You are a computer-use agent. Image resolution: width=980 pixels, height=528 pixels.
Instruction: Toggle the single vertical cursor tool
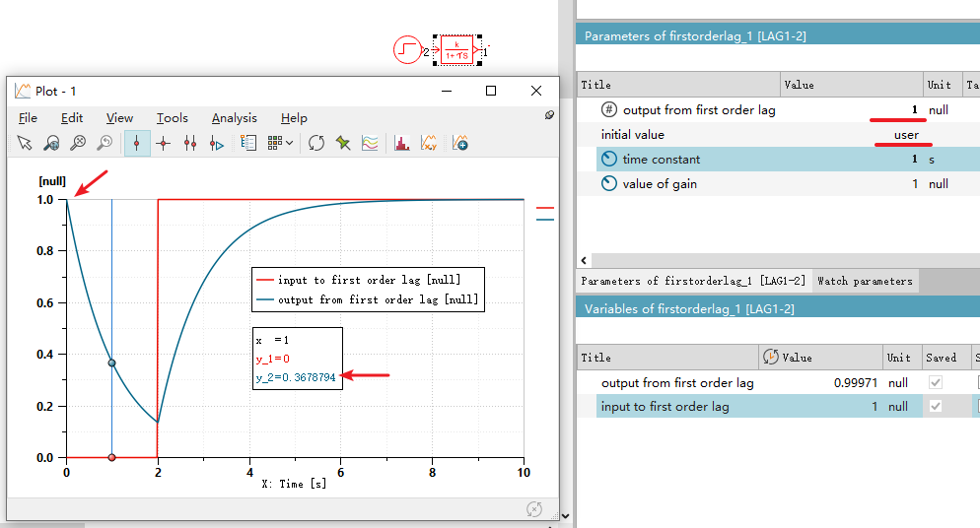click(x=137, y=144)
